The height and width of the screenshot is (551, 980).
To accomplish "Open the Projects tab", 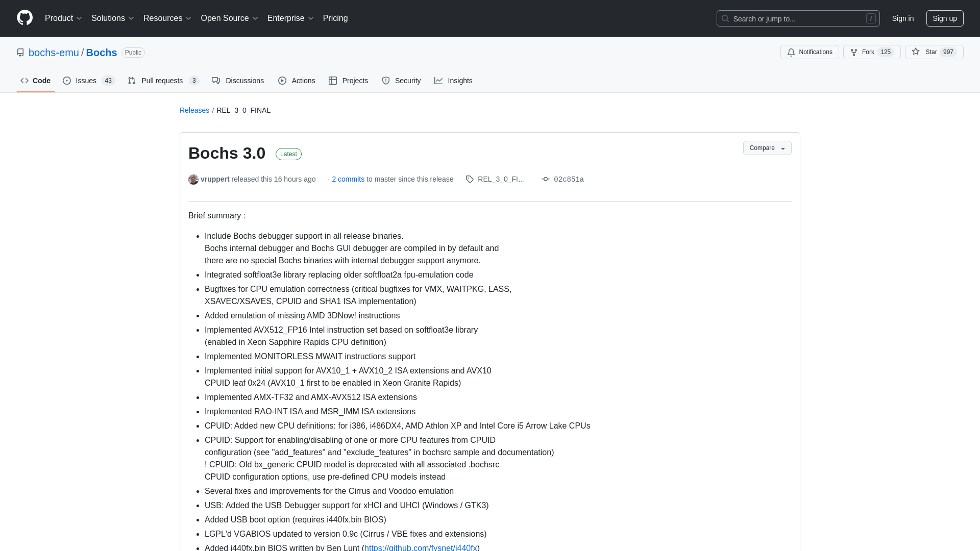I will click(348, 81).
